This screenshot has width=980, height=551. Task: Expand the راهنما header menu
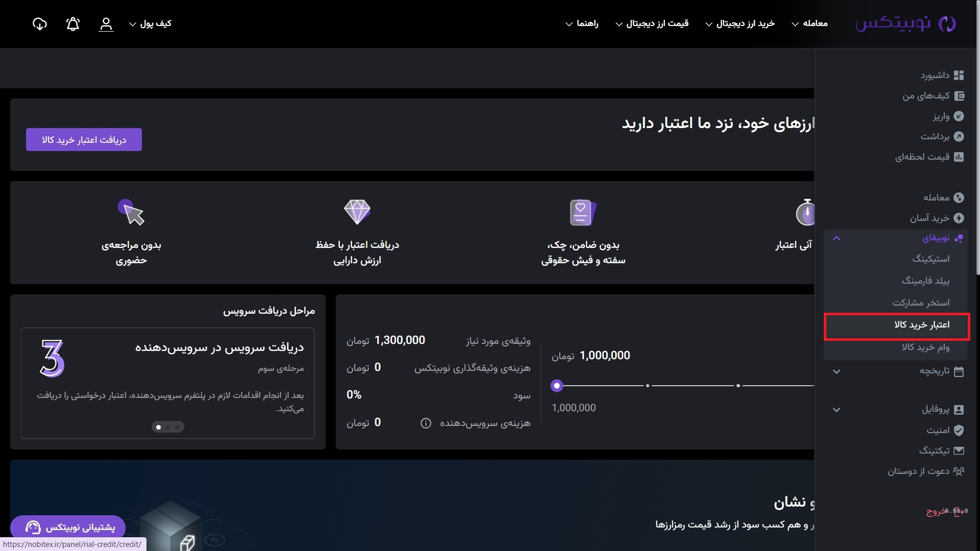(582, 24)
